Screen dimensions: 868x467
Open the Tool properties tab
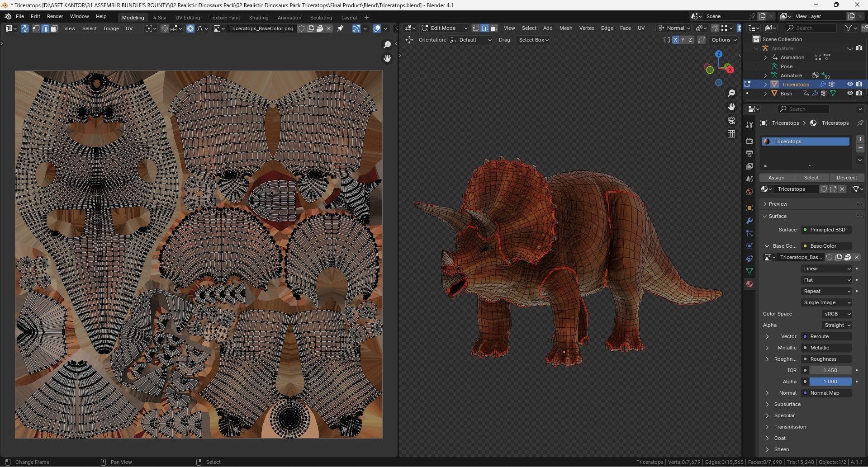749,124
